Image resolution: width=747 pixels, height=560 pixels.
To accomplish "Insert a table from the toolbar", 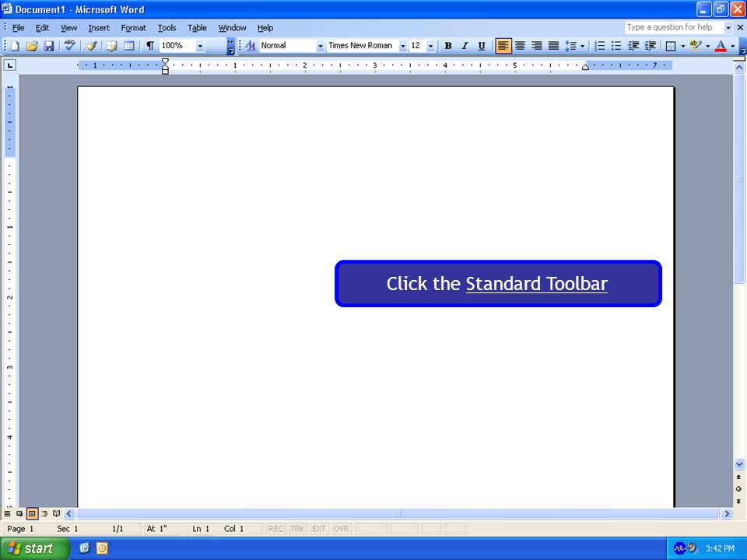I will pos(129,46).
